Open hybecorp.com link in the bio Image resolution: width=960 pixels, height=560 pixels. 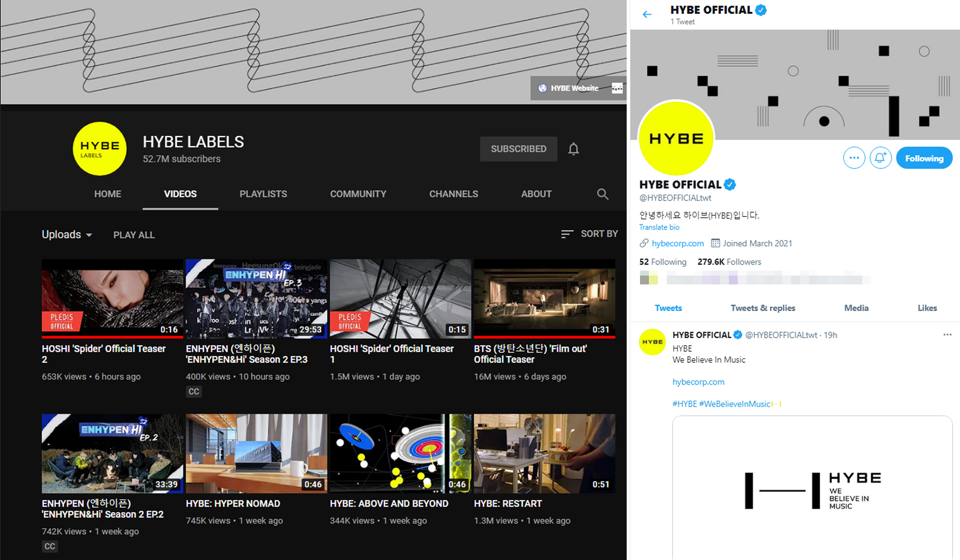677,243
